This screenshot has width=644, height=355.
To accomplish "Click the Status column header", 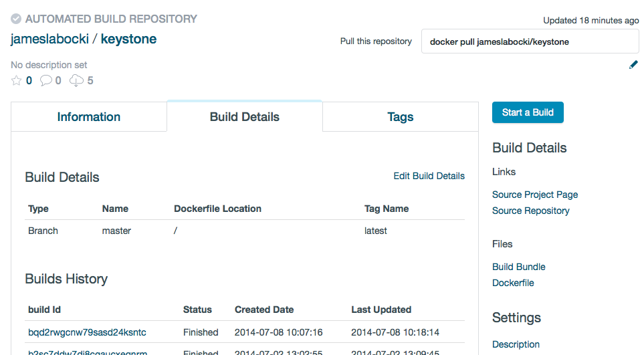I will point(197,310).
